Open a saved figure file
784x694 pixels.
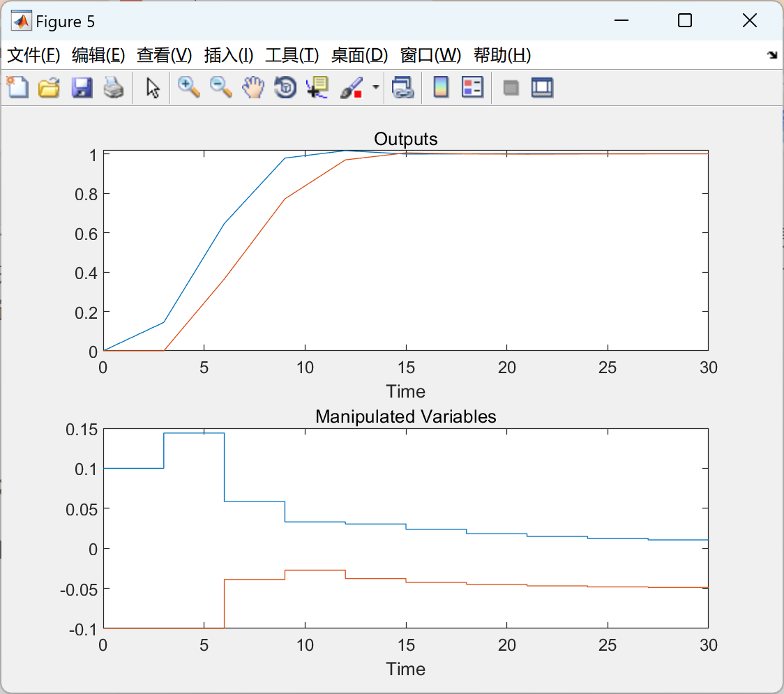(49, 87)
